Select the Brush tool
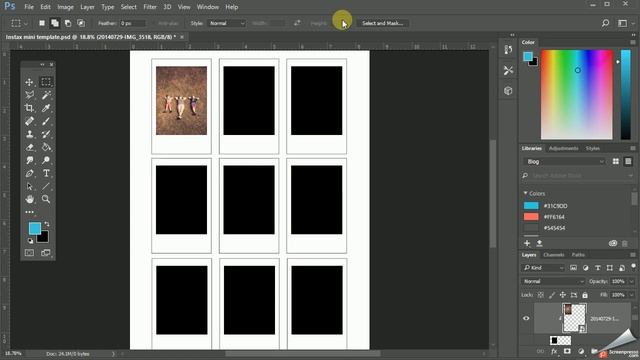 46,121
